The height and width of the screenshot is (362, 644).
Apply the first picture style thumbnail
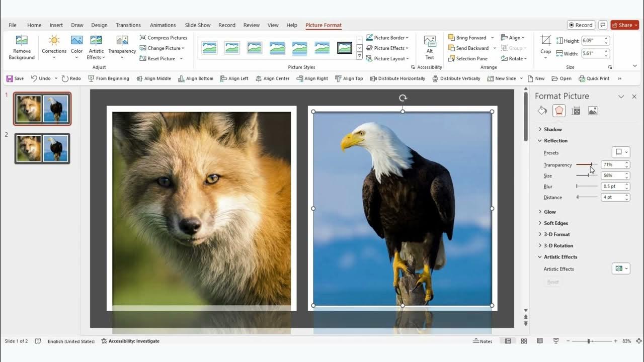click(x=209, y=48)
